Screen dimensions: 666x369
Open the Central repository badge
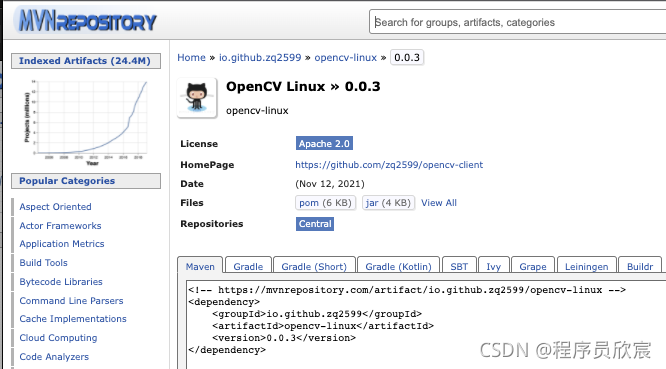tap(315, 224)
